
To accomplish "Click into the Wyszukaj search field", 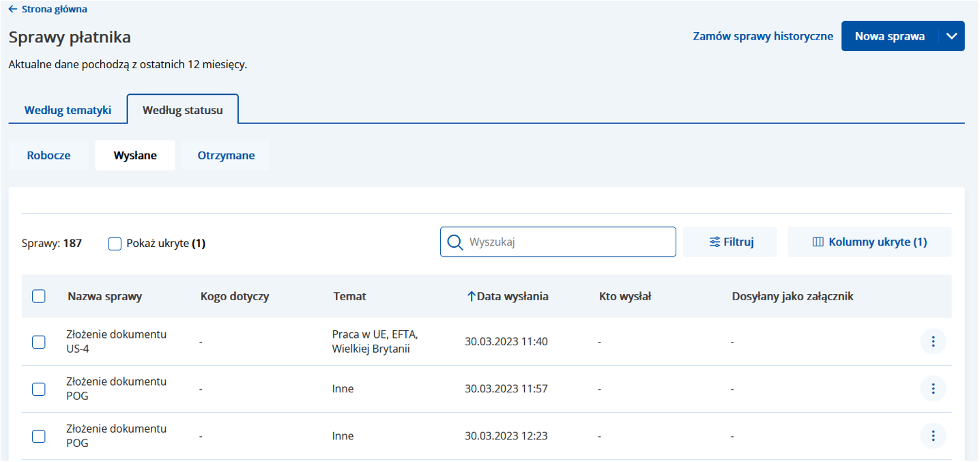I will click(x=566, y=242).
